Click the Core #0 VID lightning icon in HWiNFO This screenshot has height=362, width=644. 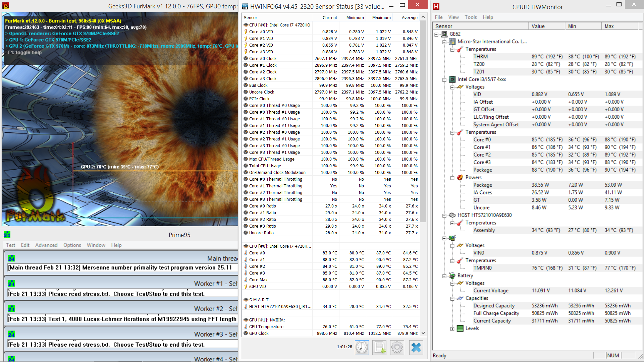tap(246, 32)
